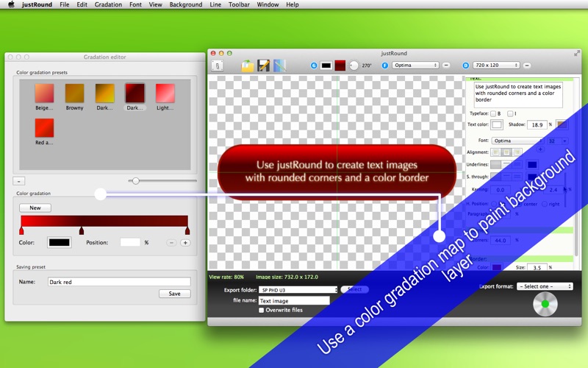Select right text alignment icon

click(x=517, y=152)
